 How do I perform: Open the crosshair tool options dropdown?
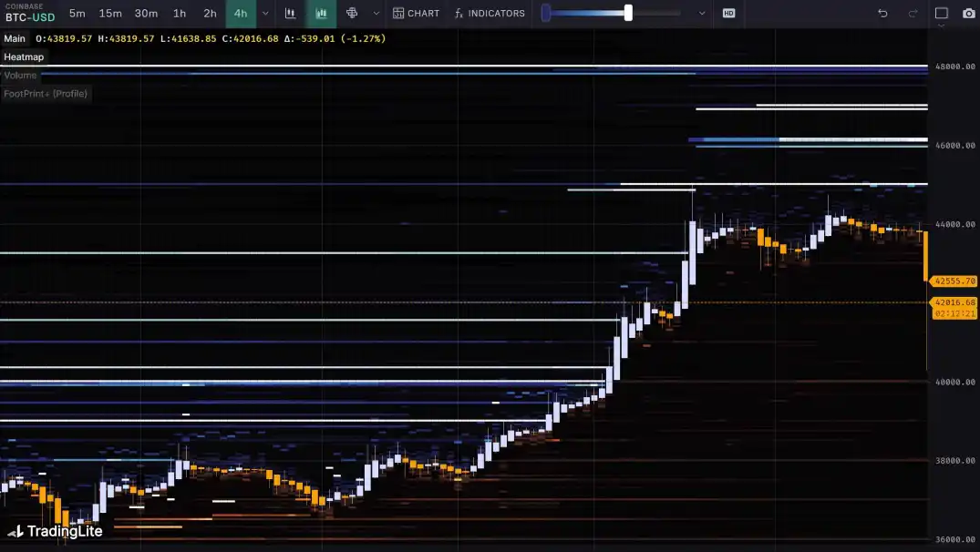[376, 14]
